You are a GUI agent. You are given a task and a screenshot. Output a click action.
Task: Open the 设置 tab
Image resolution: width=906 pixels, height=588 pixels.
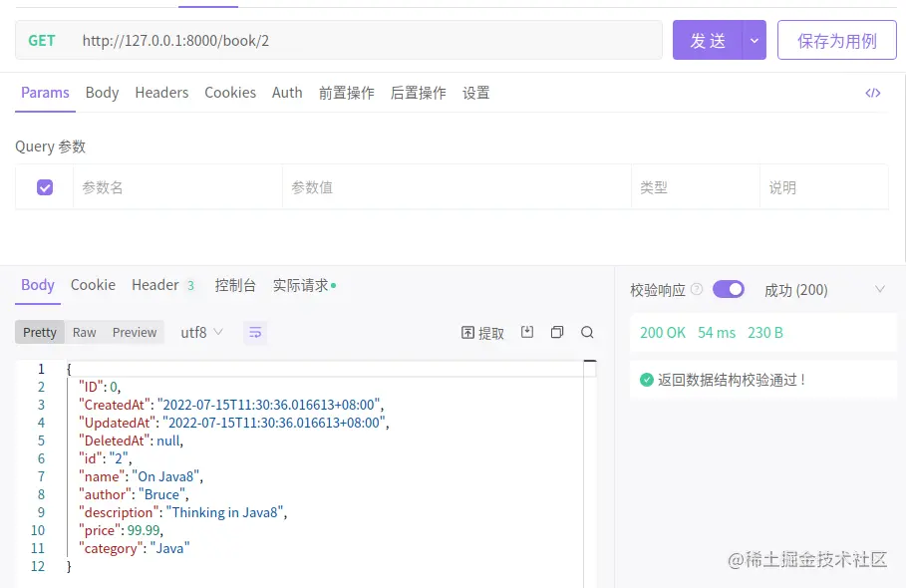coord(476,93)
